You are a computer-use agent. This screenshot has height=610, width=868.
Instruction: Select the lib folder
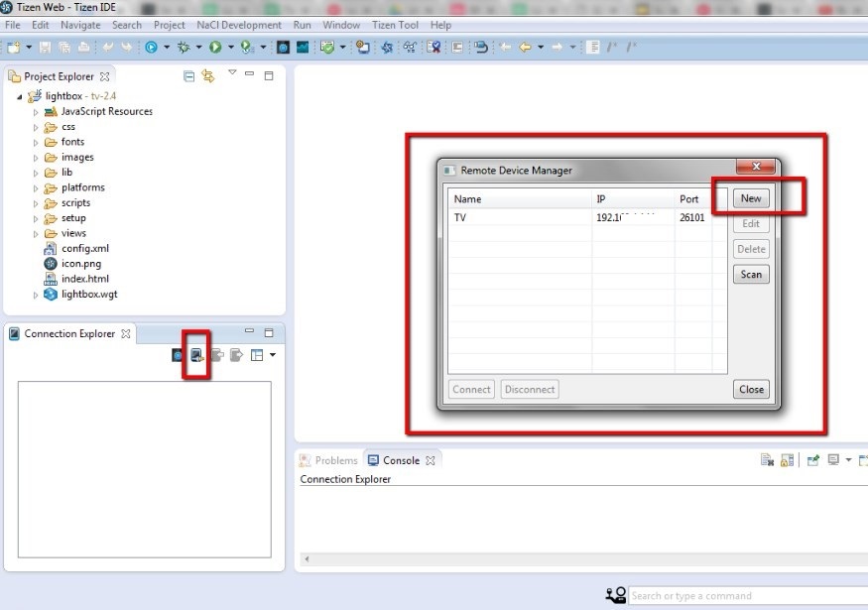coord(66,173)
